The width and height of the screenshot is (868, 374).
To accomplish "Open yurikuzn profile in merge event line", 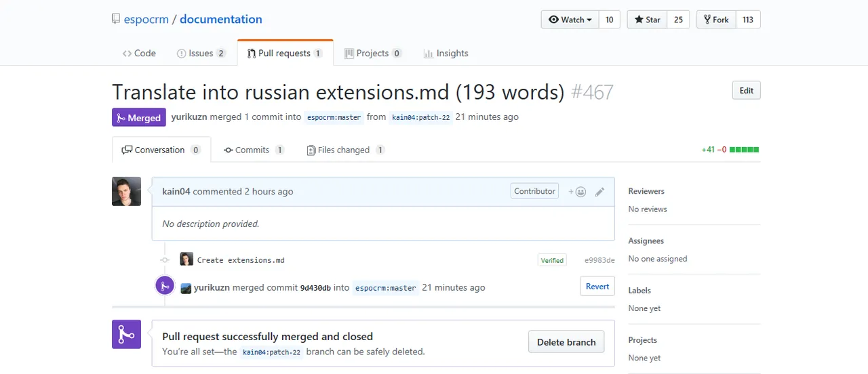I will point(212,287).
